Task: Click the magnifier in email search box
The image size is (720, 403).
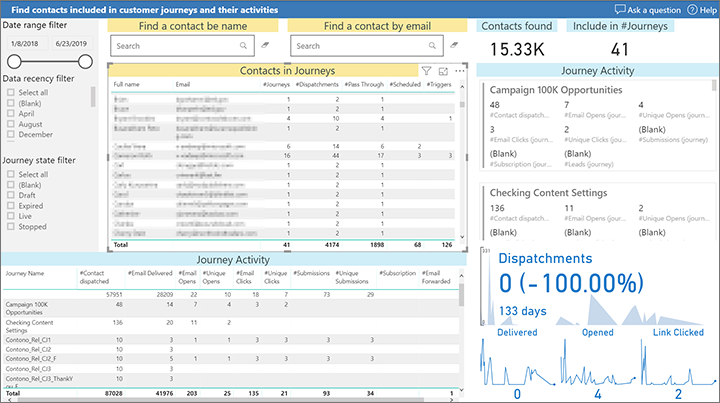Action: pos(432,45)
